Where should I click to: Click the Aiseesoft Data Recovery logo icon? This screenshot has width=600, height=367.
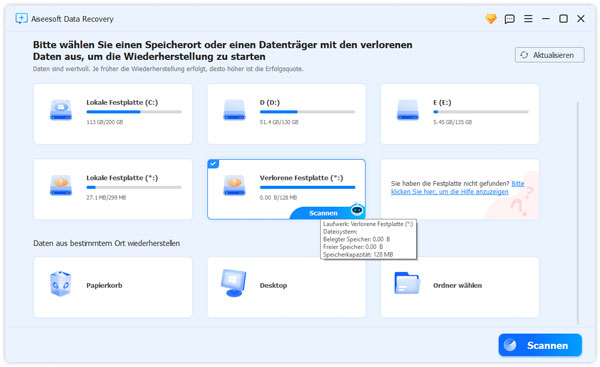tap(21, 18)
